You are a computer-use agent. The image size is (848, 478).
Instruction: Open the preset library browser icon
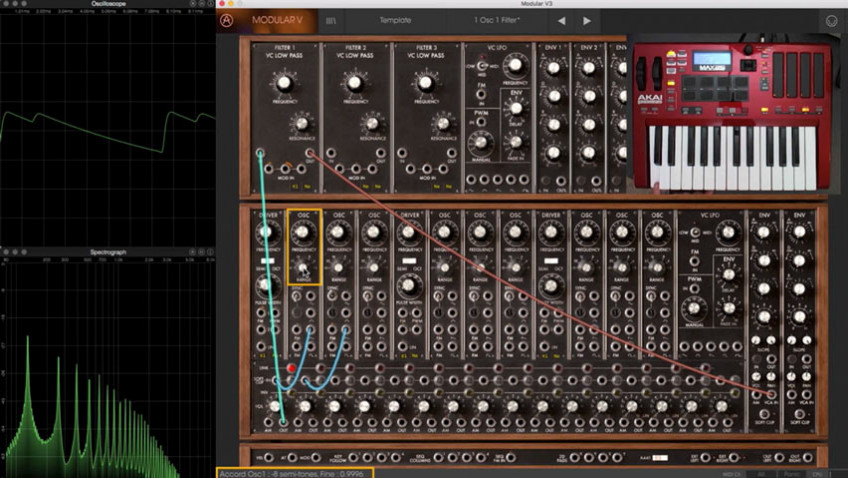coord(331,20)
